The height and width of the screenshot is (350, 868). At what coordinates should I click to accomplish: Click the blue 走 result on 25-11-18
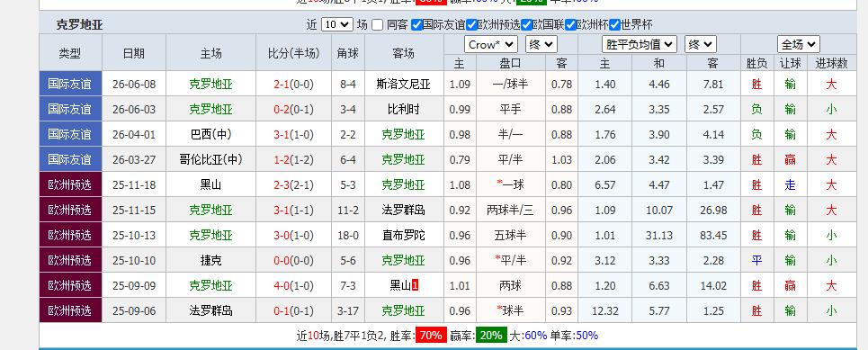[790, 185]
